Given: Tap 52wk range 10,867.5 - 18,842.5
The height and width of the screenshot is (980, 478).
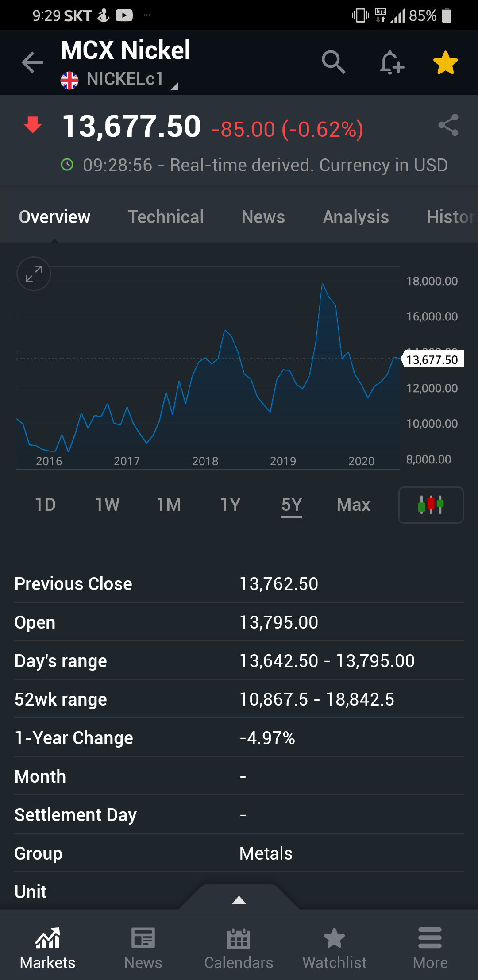Looking at the screenshot, I should tap(317, 699).
